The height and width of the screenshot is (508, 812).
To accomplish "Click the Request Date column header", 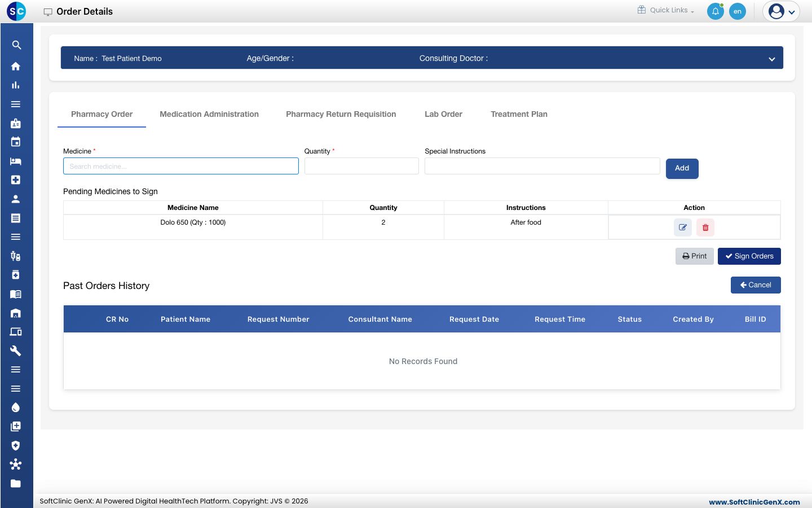I will [x=474, y=319].
